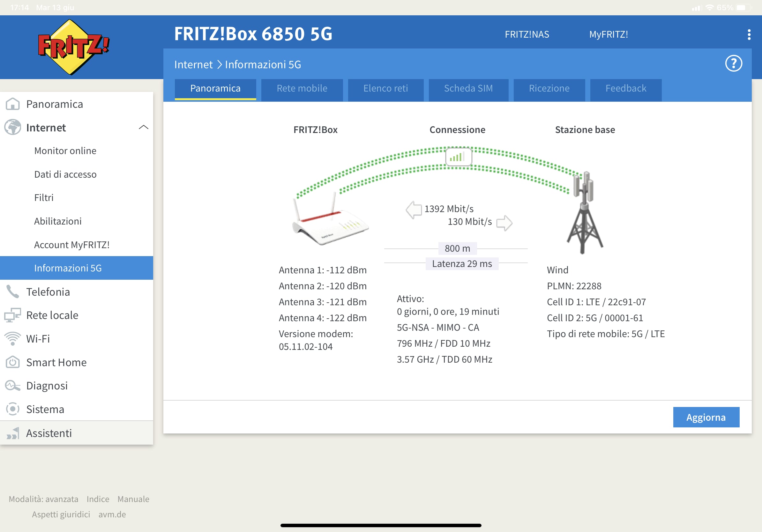Open Filtri submenu item

[77, 198]
